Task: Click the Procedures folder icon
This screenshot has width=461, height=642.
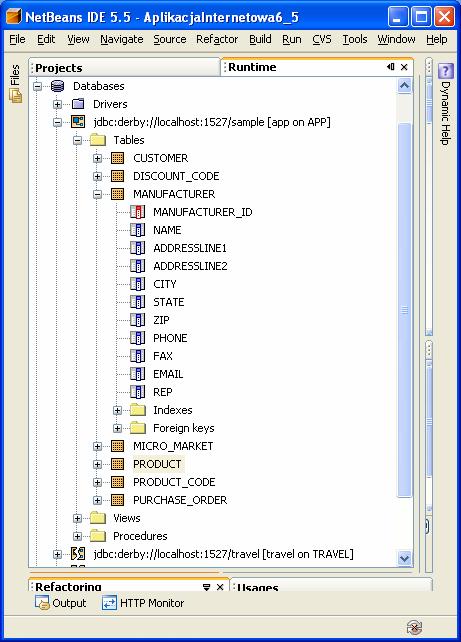Action: [98, 536]
